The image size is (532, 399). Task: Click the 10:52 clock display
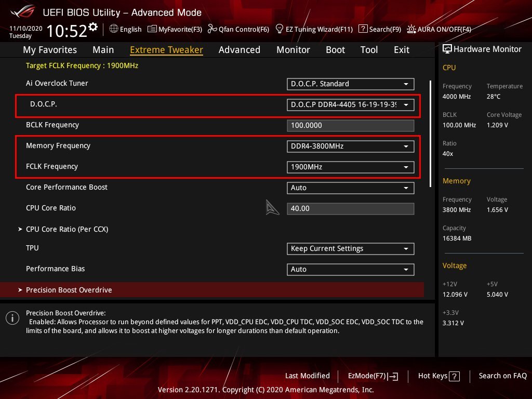67,31
